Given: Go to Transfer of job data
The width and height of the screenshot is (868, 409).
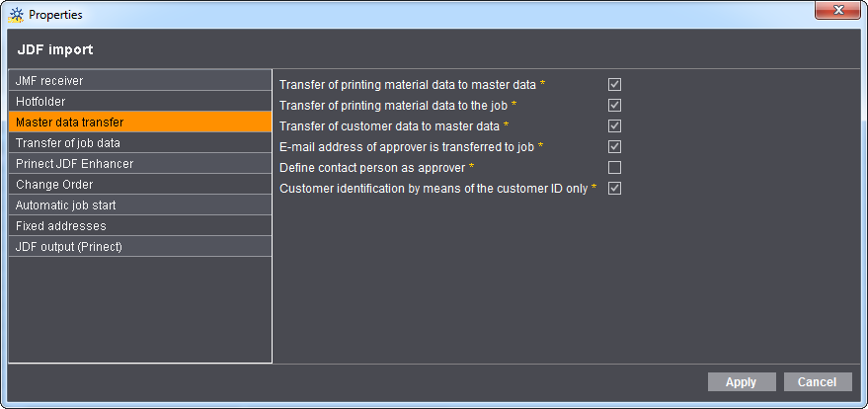Looking at the screenshot, I should point(139,142).
